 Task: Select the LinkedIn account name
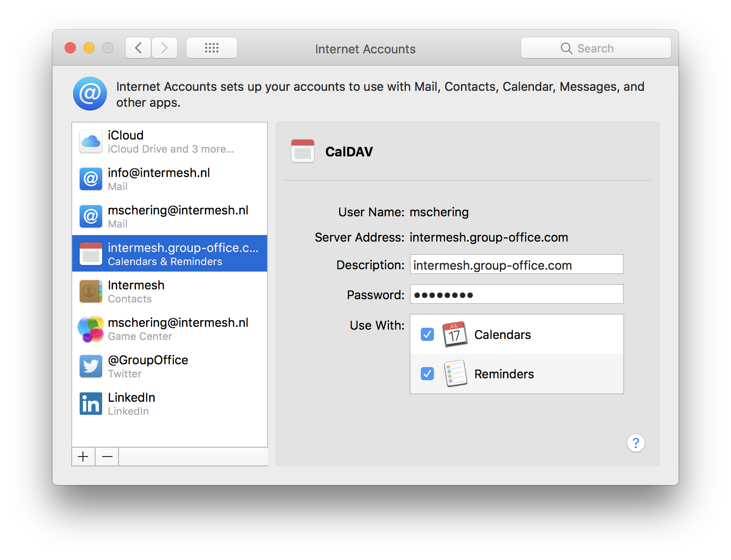pos(132,398)
